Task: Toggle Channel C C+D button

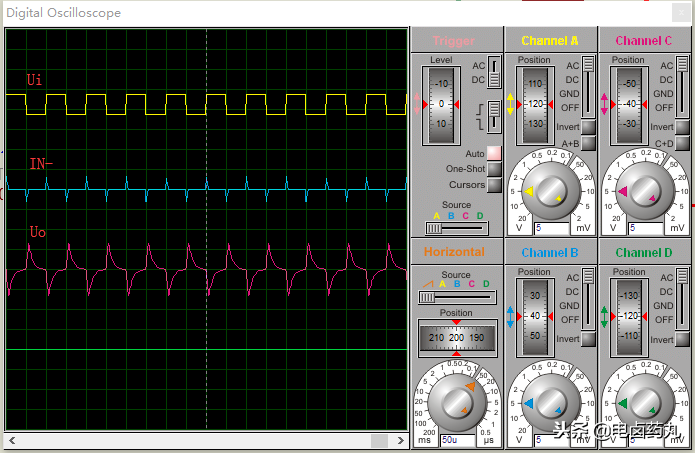Action: [x=682, y=143]
